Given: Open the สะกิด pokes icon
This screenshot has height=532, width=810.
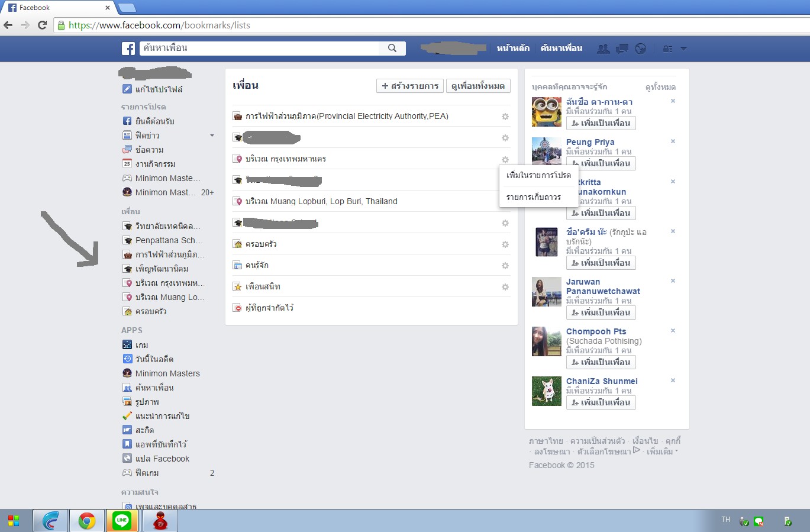Looking at the screenshot, I should [127, 430].
